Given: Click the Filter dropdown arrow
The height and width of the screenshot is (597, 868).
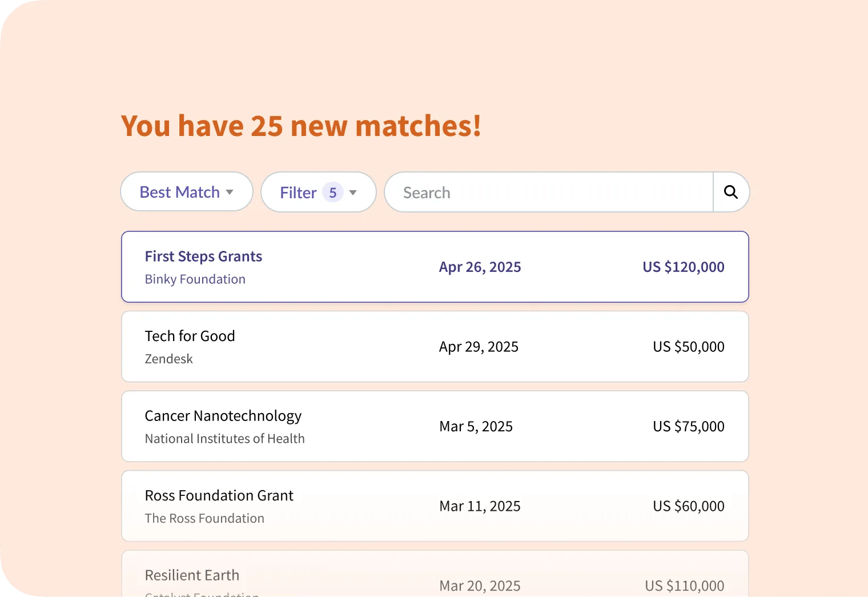Looking at the screenshot, I should point(353,193).
